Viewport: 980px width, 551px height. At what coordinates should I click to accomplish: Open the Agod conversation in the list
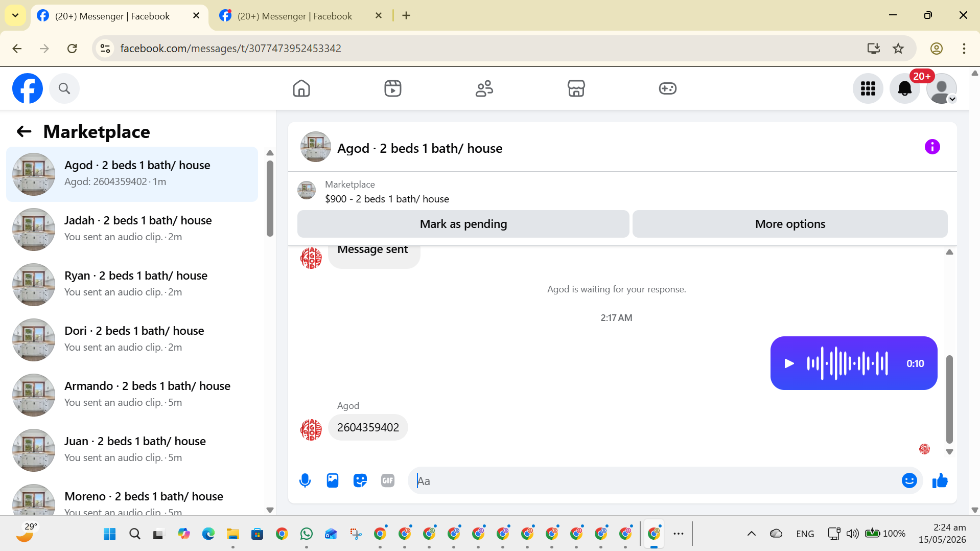coord(132,174)
